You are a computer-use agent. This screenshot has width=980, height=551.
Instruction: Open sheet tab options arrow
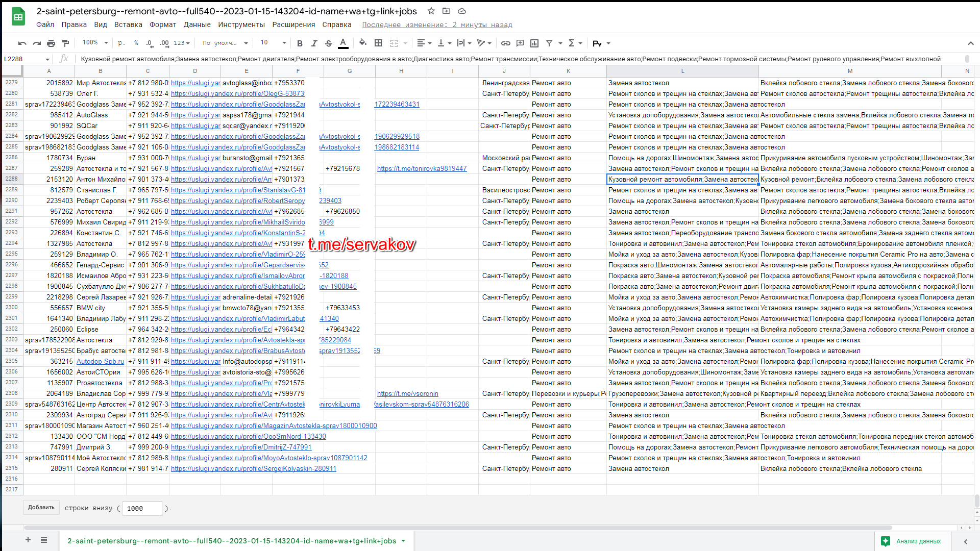(403, 541)
